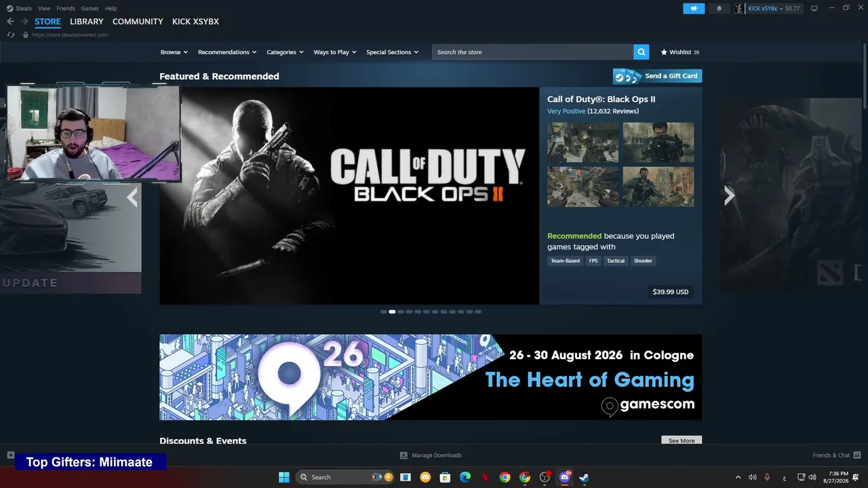Click inside the Search the store field

click(x=533, y=52)
